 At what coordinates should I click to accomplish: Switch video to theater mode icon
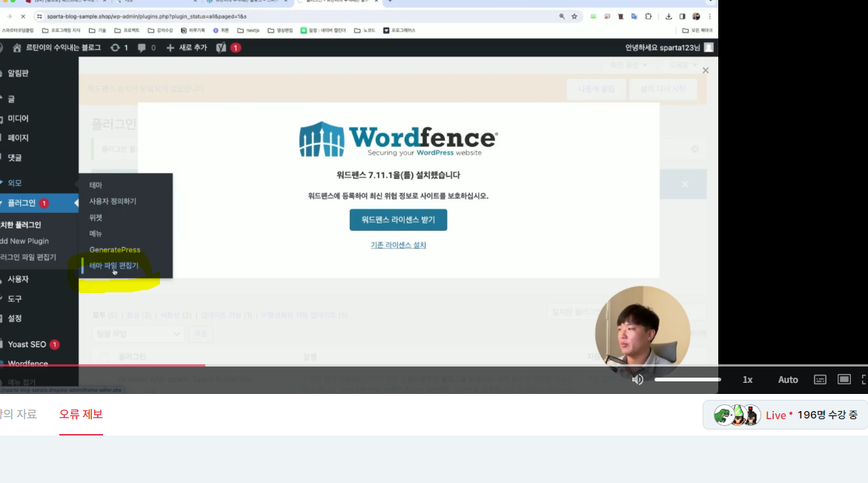844,379
